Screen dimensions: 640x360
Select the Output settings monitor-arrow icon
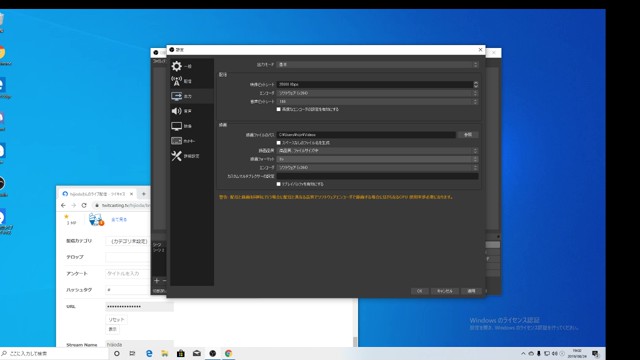[x=177, y=96]
